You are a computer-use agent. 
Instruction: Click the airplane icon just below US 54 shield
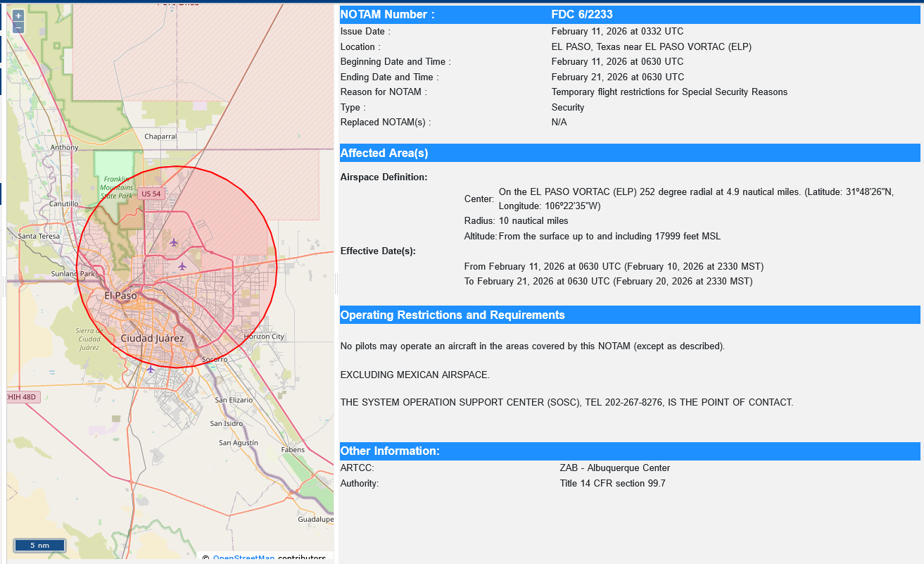(x=174, y=242)
